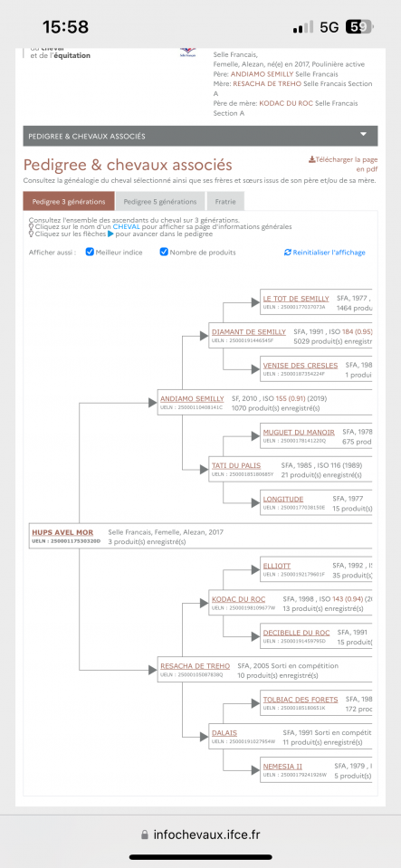This screenshot has width=401, height=868.
Task: Tap the infochevaux.ifce.fr address bar
Action: point(201,835)
